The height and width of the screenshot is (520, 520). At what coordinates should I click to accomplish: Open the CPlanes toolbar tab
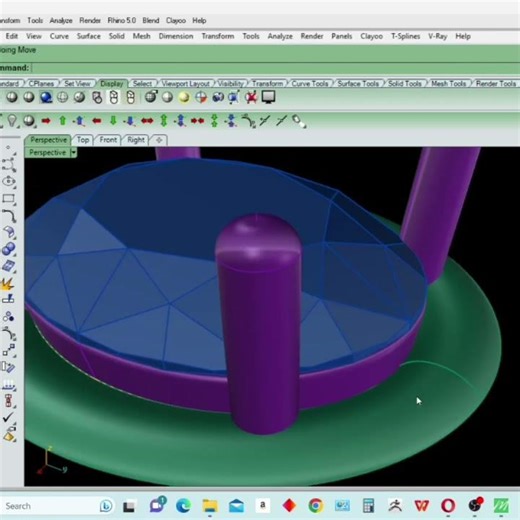click(41, 83)
